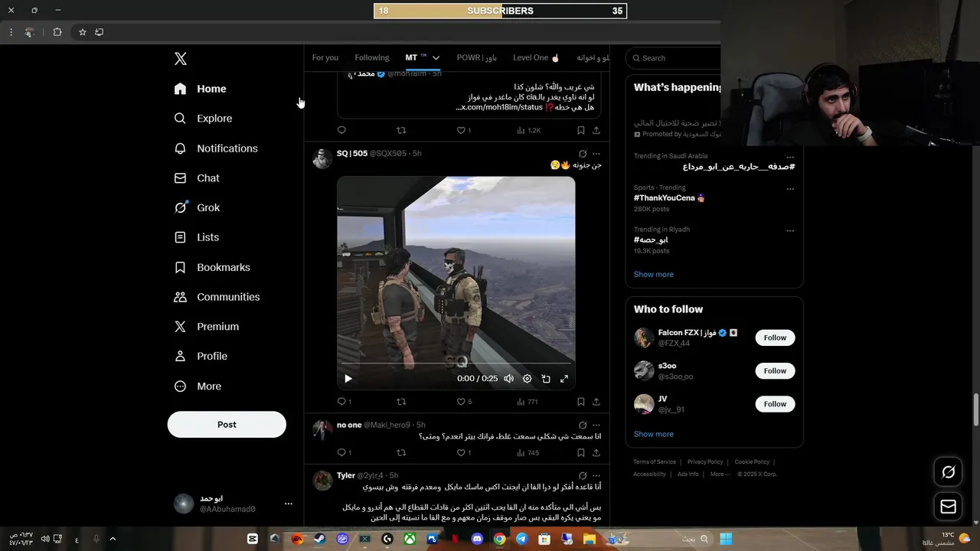Switch to the Level One tab
The image size is (980, 551).
536,57
